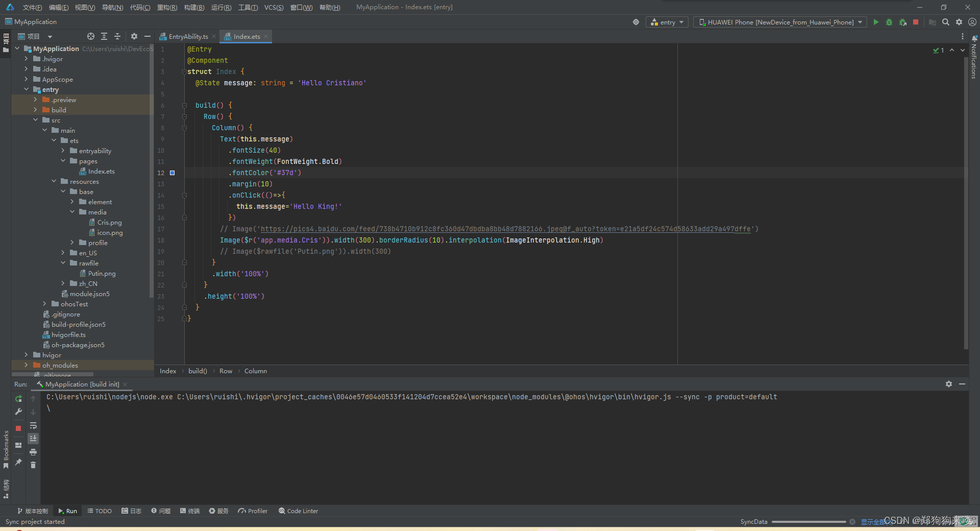This screenshot has height=531, width=980.
Task: Toggle the #37d color gutter swatch
Action: [x=173, y=173]
